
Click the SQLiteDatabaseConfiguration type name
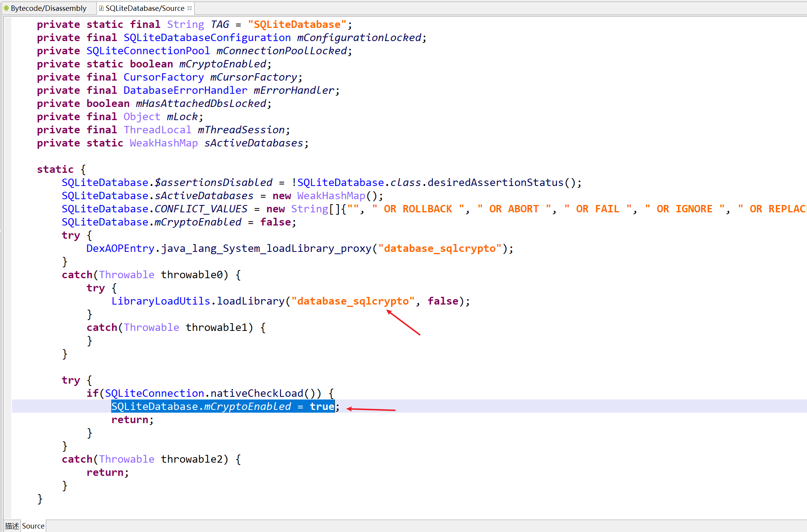point(207,38)
